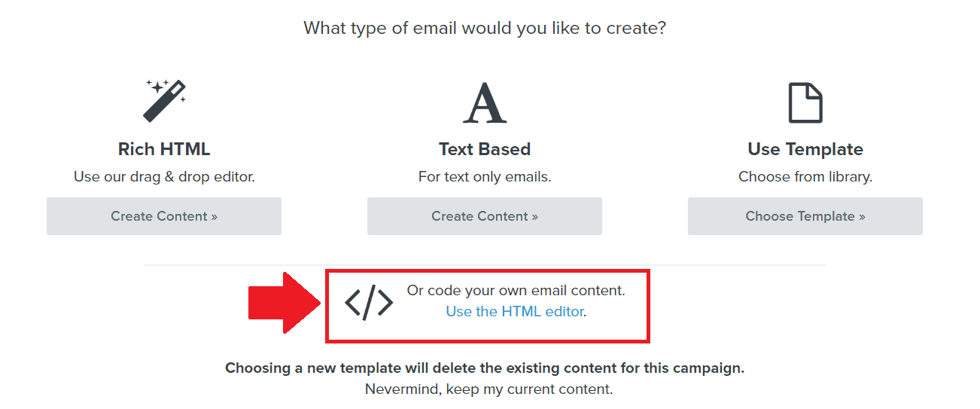
Task: Open the 'Use the HTML editor' link
Action: click(x=515, y=311)
